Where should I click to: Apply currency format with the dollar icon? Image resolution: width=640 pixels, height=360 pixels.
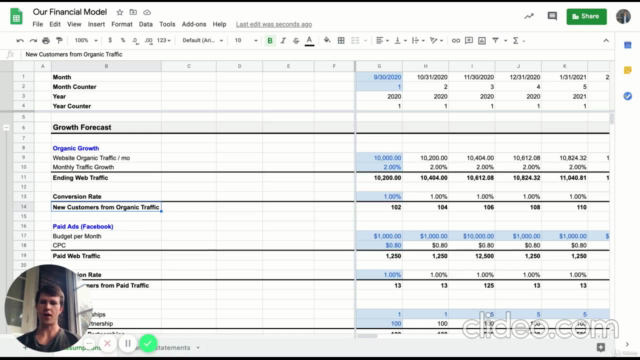coord(110,40)
